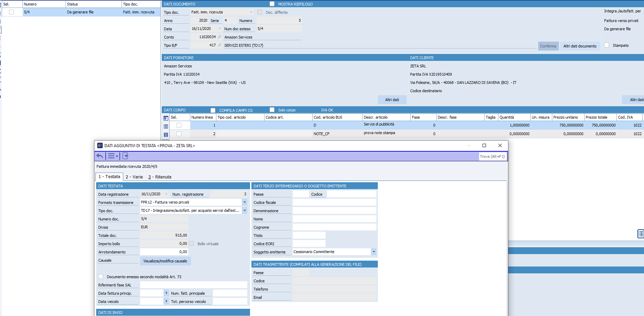Open the hamburger menu in dialog toolbar

click(112, 156)
